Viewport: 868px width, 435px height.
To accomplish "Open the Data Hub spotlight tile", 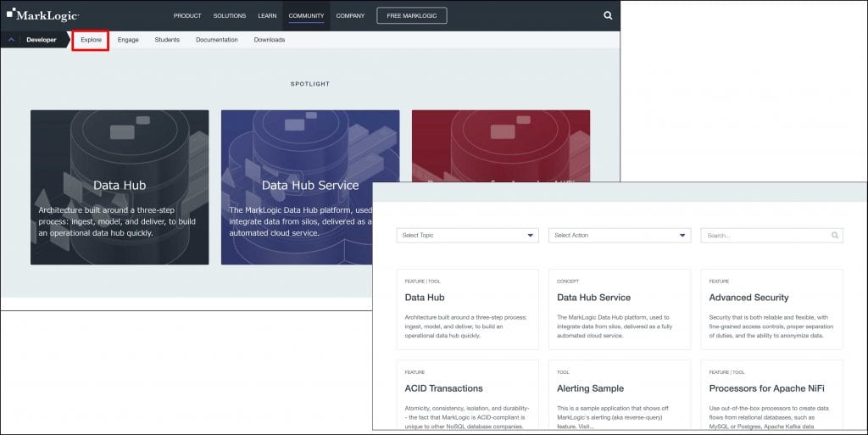I will [x=120, y=187].
